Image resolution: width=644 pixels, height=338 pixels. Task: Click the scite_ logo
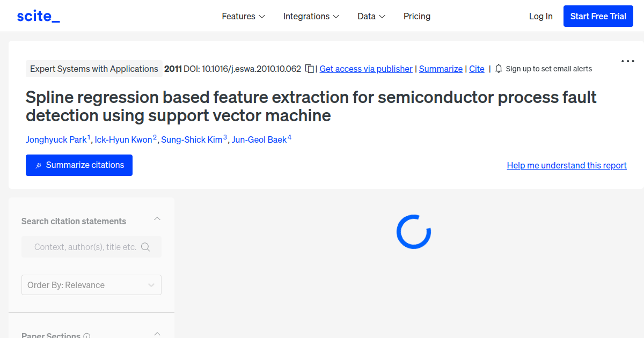click(x=38, y=16)
